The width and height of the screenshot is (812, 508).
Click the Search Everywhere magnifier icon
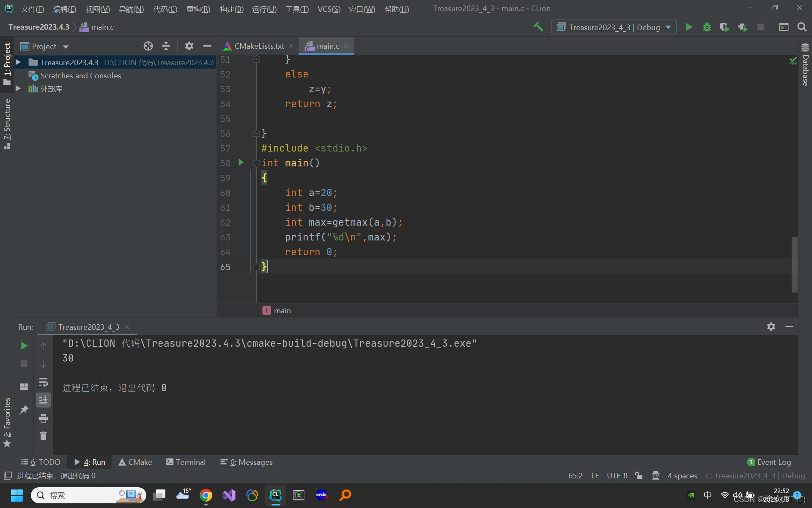click(x=802, y=27)
